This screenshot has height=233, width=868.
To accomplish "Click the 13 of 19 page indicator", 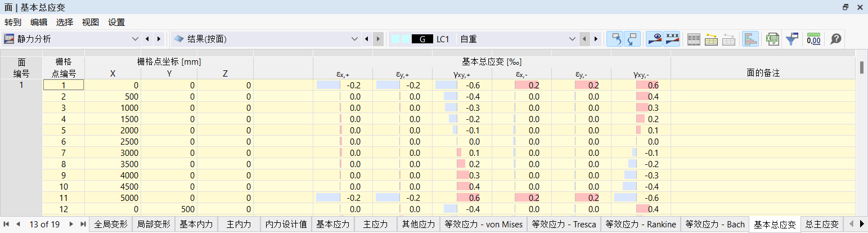I will coord(44,224).
